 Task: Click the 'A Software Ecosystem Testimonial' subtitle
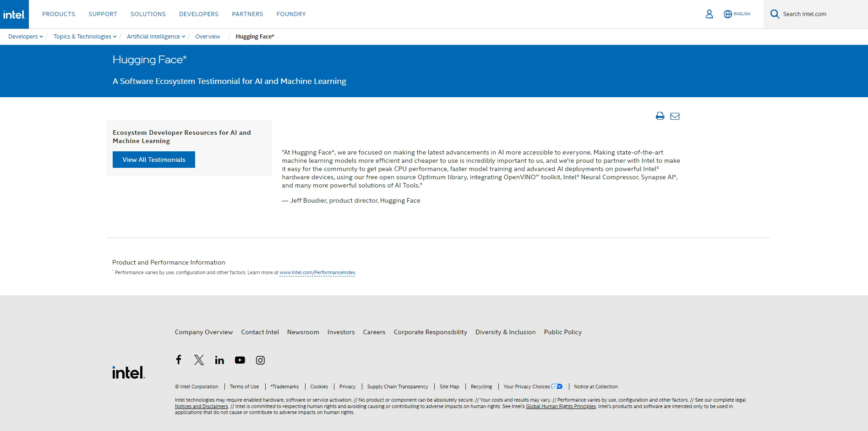(x=229, y=81)
